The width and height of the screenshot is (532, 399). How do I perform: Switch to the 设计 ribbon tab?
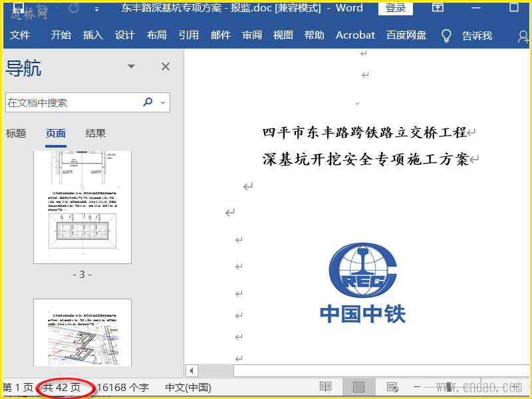(x=124, y=35)
